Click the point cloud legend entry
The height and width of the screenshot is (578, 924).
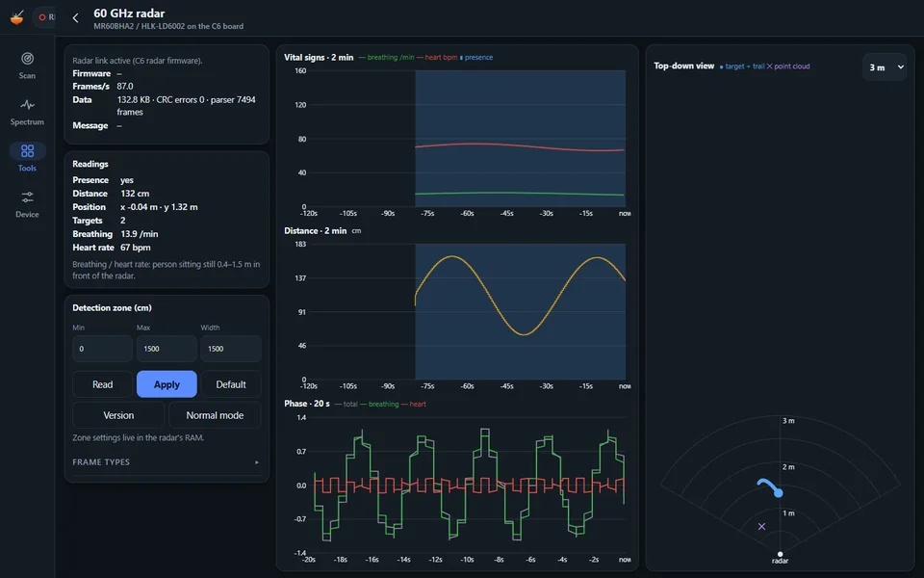(788, 66)
